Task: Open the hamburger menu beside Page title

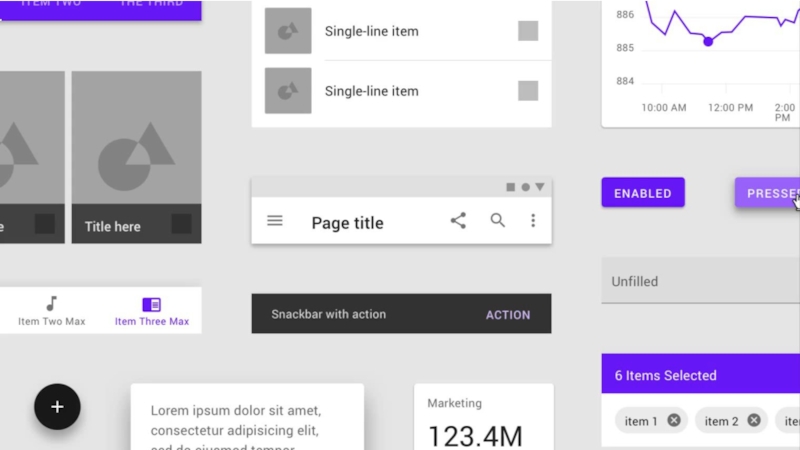Action: (x=275, y=221)
